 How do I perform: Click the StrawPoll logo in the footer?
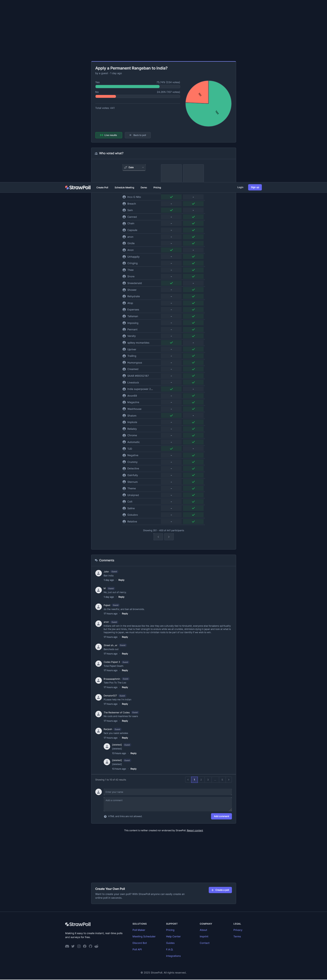[78, 924]
